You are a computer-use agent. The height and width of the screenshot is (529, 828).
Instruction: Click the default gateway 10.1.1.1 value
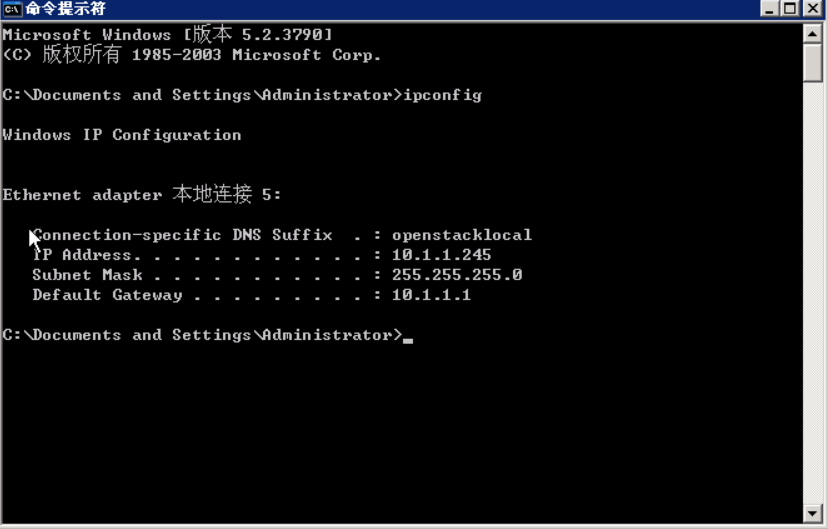coord(431,295)
